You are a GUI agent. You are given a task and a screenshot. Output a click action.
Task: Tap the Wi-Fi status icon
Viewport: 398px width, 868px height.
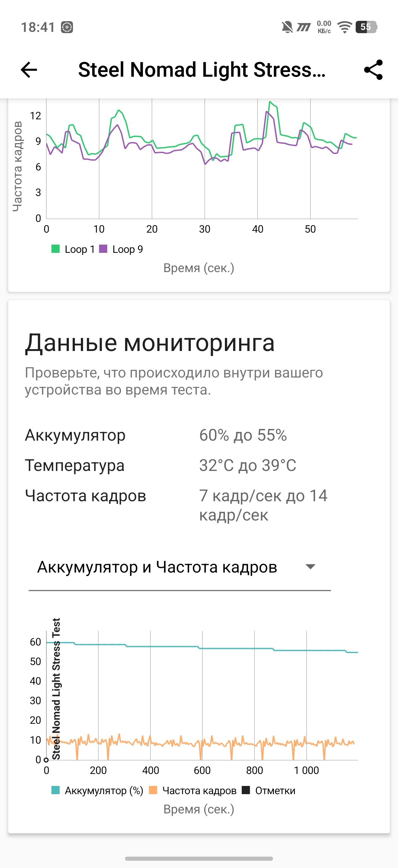344,27
